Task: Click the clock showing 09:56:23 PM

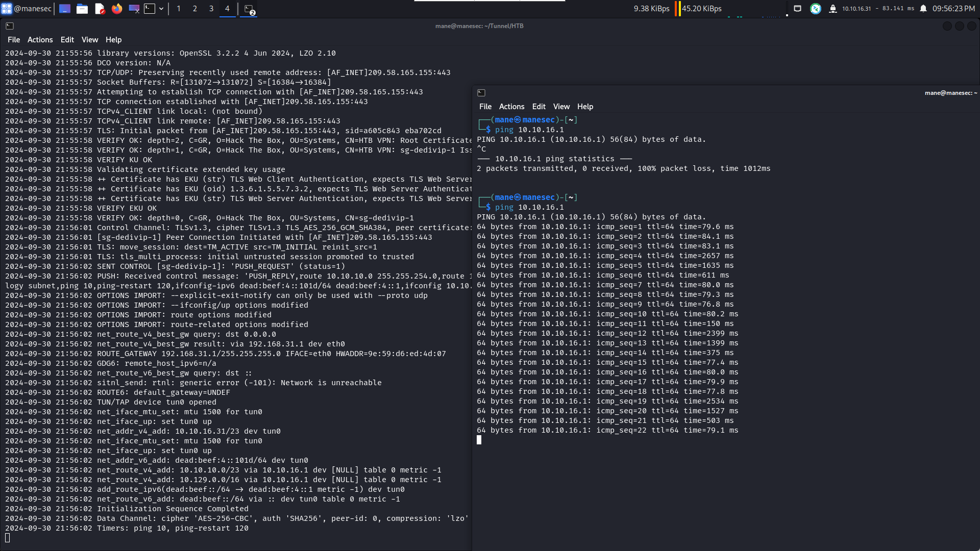Action: click(954, 9)
